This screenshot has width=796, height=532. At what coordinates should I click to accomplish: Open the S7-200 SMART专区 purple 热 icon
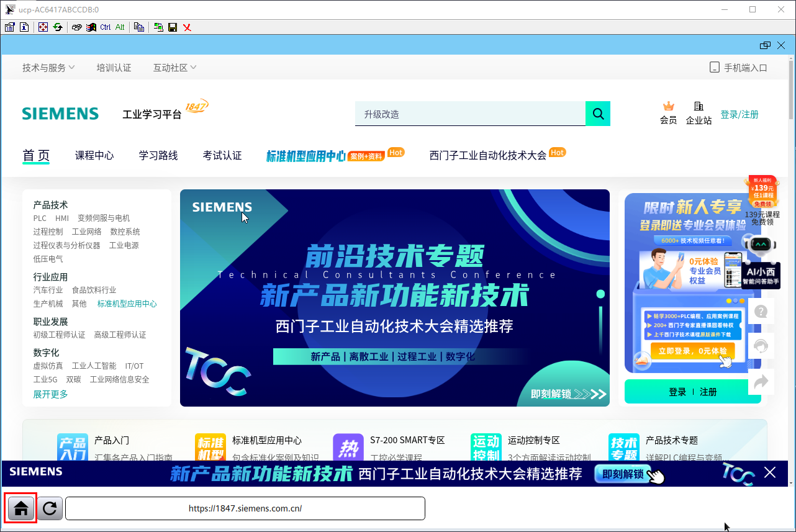tap(348, 448)
